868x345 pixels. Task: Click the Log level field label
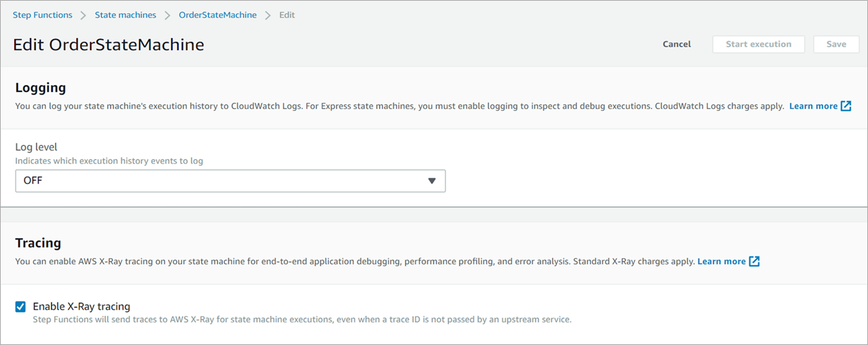point(37,147)
